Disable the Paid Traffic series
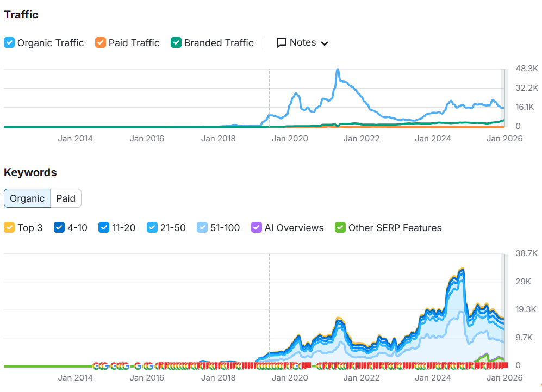This screenshot has height=392, width=542. tap(101, 42)
